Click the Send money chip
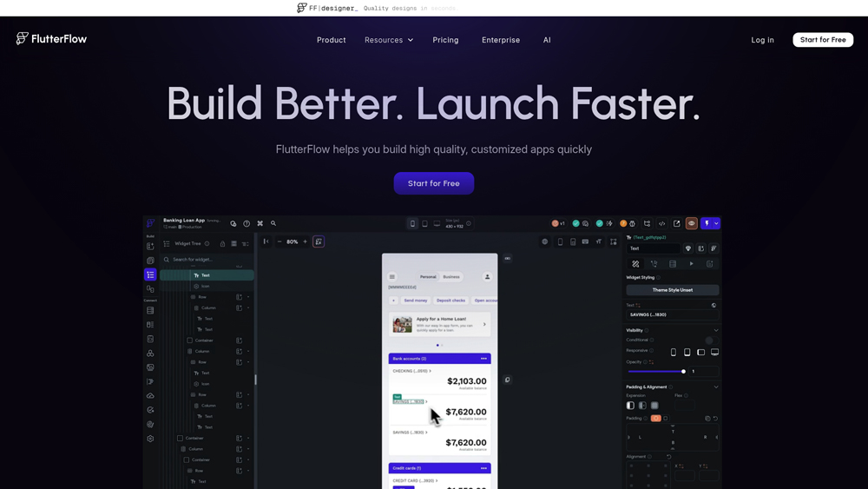 [415, 301]
